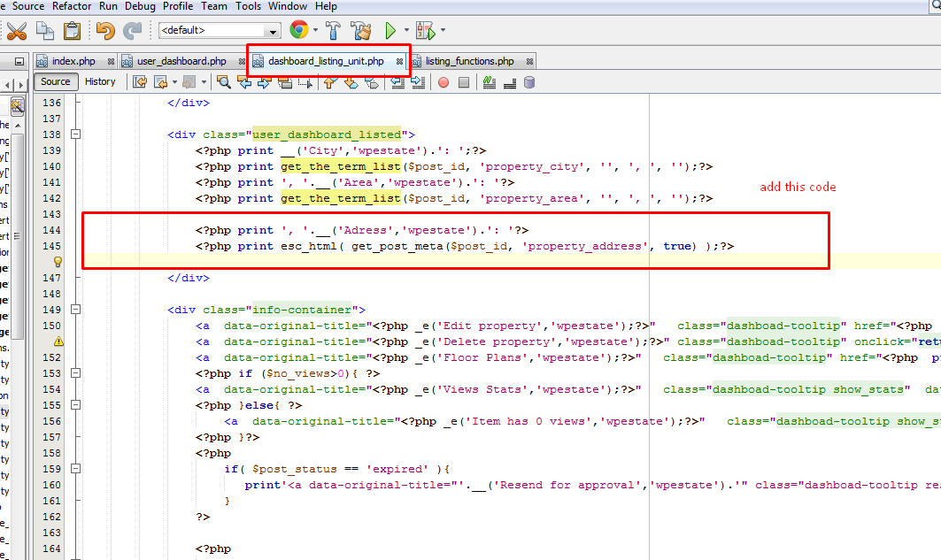This screenshot has height=560, width=941.
Task: Switch to listing_functions.php tab
Action: point(469,61)
